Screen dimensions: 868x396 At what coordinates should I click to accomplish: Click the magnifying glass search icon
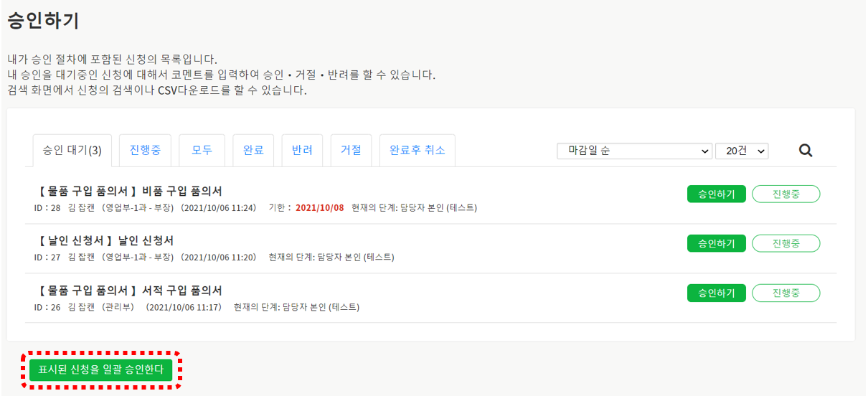(806, 151)
